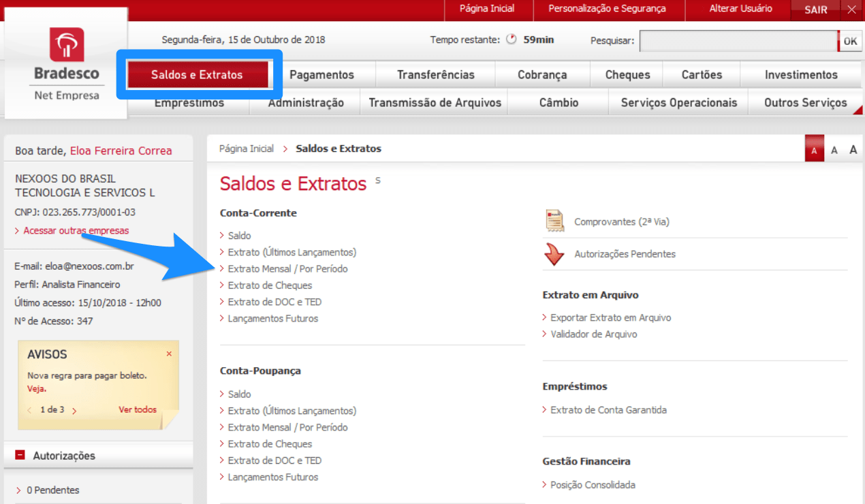Select the medium font size A button

tap(834, 151)
